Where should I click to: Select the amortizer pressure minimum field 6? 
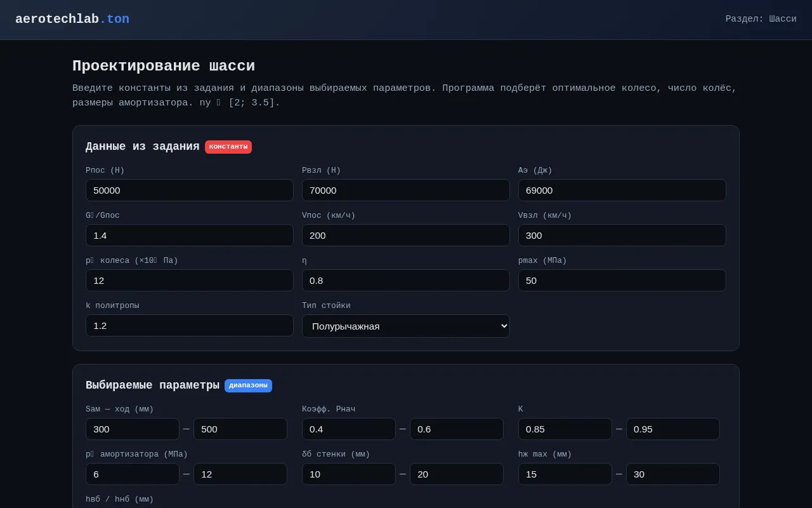point(133,474)
